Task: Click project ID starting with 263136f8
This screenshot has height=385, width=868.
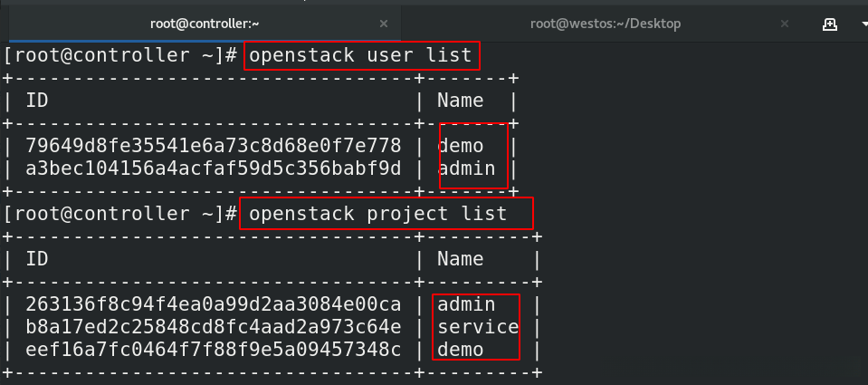Action: (213, 304)
